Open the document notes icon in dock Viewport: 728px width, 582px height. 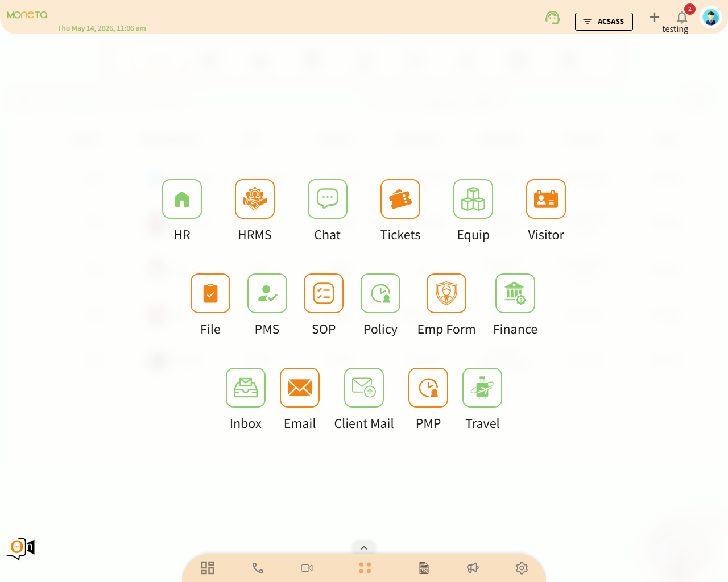click(x=424, y=568)
